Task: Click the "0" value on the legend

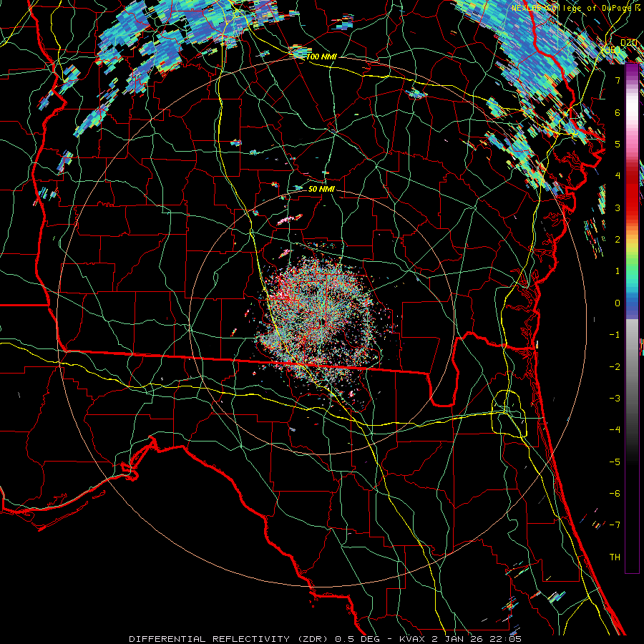Action: (x=618, y=303)
